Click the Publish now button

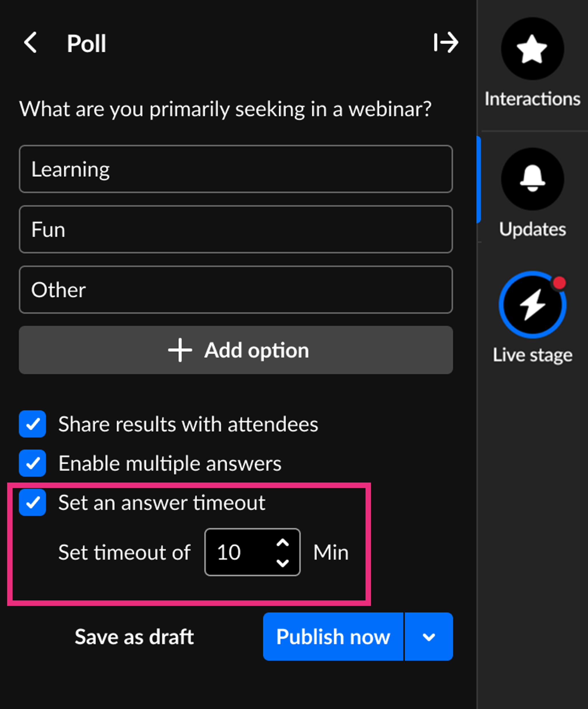coord(333,637)
